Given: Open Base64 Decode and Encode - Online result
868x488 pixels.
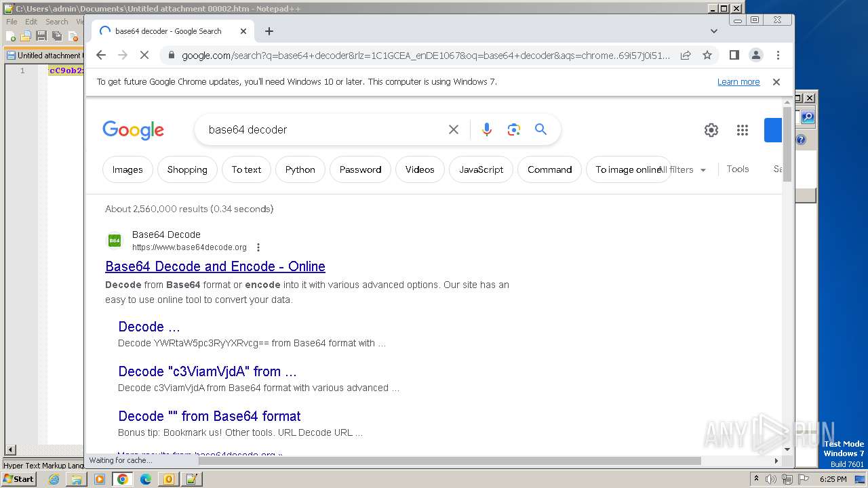Looking at the screenshot, I should [x=215, y=266].
